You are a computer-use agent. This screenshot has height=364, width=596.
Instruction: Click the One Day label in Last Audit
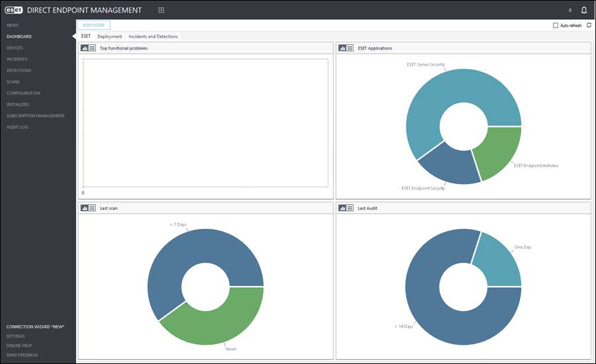point(522,248)
